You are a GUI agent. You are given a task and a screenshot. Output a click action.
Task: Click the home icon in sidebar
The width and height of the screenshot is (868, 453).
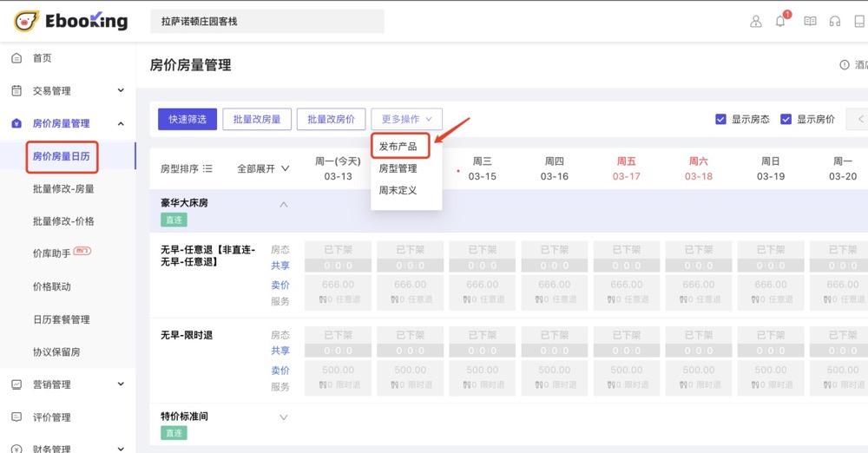click(x=16, y=58)
